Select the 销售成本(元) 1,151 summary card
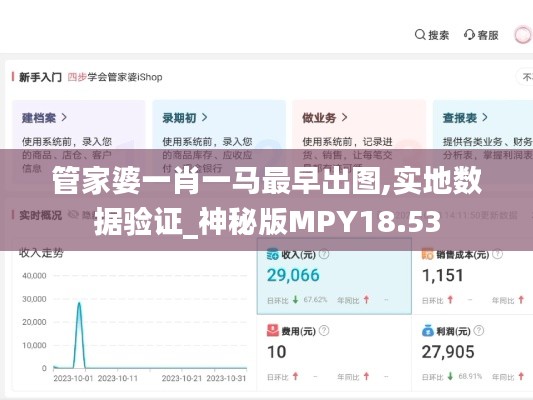 tap(472, 276)
